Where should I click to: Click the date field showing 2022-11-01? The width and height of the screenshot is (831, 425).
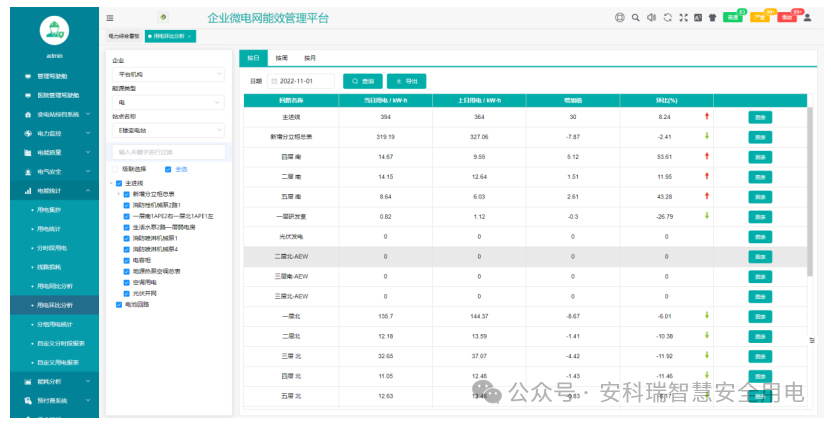301,81
